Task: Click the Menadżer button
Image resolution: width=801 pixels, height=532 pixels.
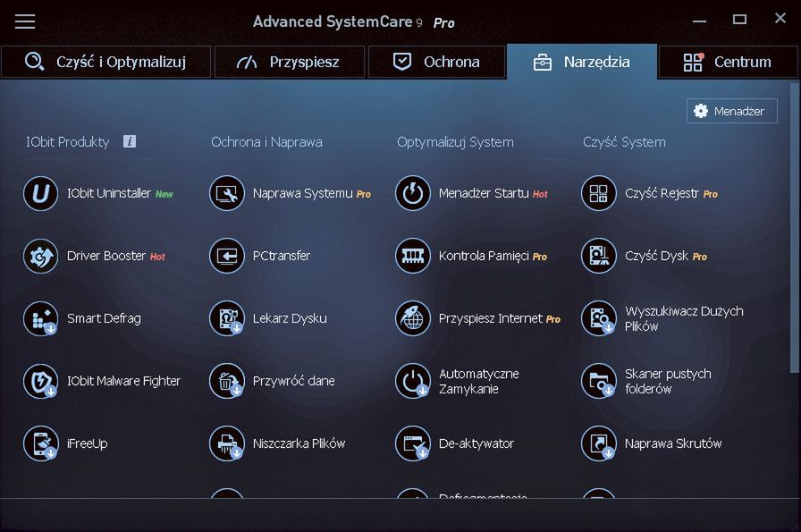Action: pyautogui.click(x=731, y=111)
